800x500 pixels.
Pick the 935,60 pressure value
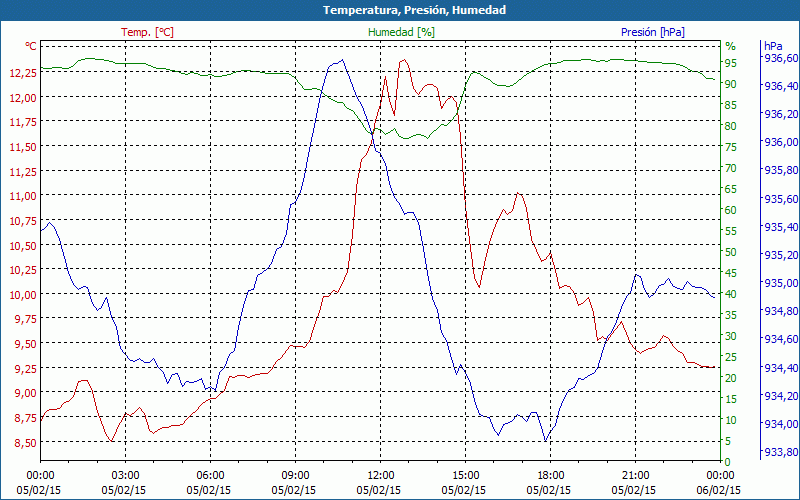click(x=781, y=198)
